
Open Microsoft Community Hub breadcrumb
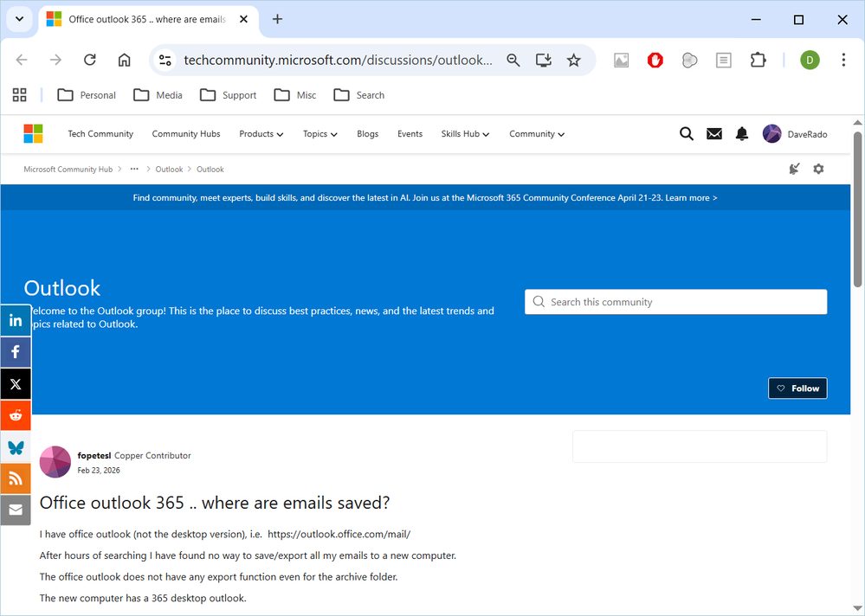tap(68, 170)
